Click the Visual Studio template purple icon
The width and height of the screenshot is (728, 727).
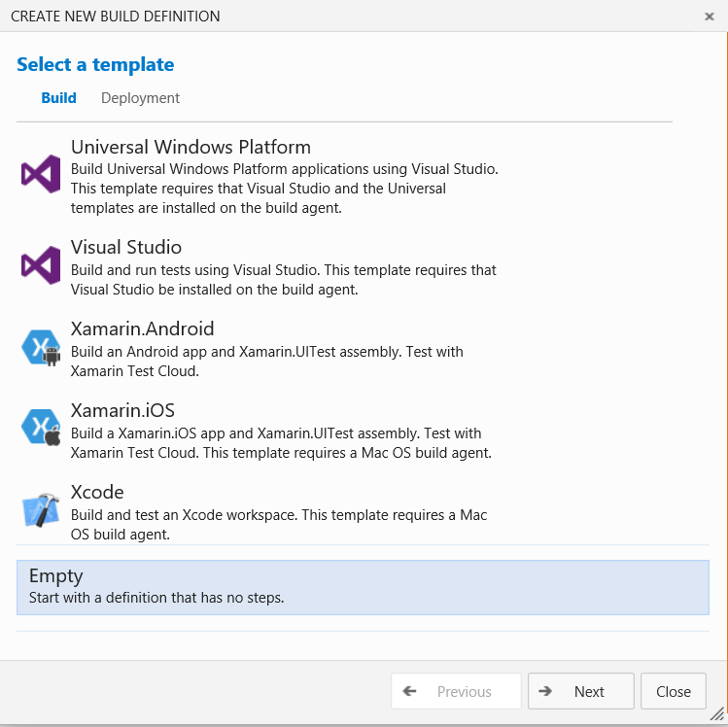click(41, 265)
